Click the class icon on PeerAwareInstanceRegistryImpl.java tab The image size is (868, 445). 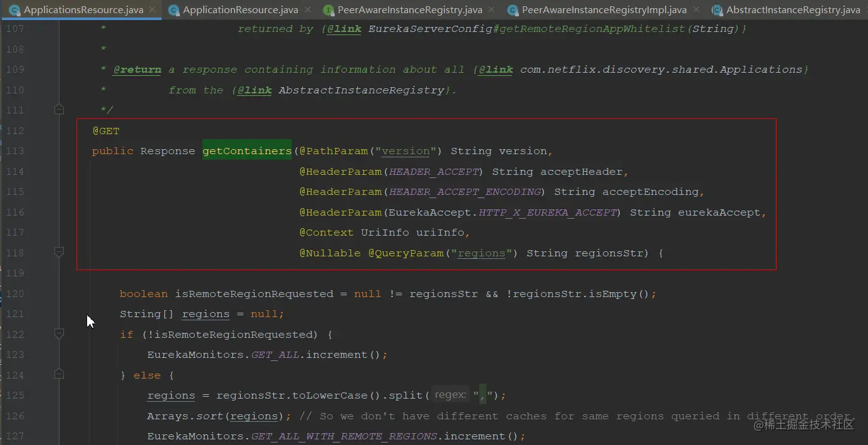tap(513, 10)
